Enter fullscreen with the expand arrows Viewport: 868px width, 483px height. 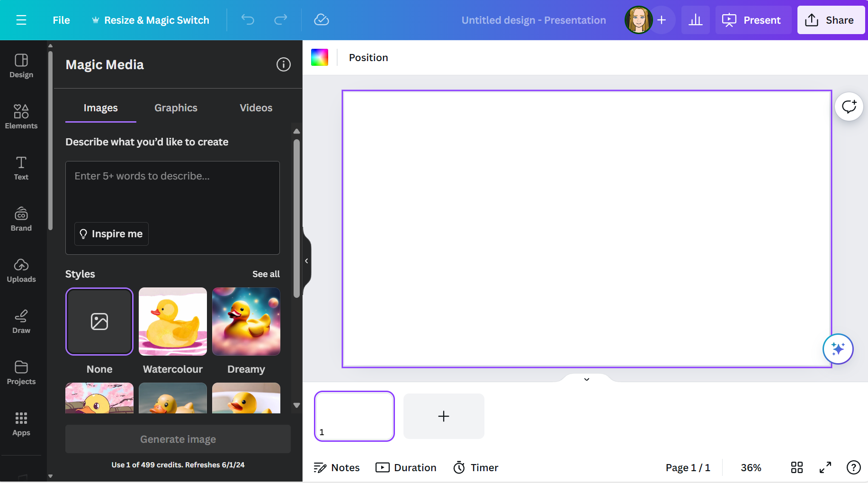(825, 468)
